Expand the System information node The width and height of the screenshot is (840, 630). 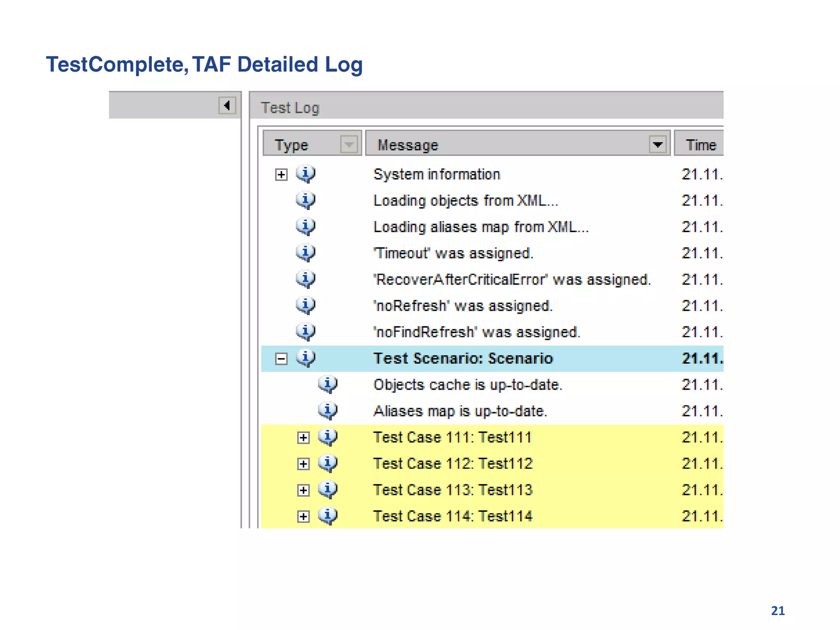click(281, 175)
